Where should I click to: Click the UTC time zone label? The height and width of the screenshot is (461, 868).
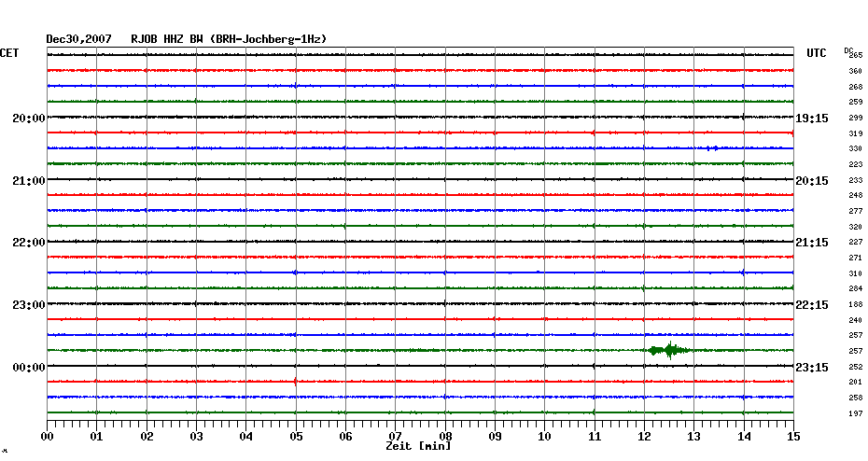pos(817,53)
